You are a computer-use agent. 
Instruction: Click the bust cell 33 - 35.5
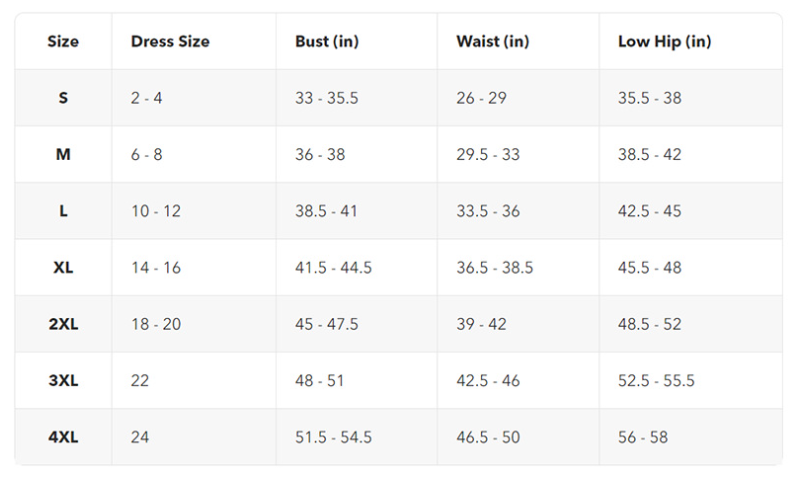(x=326, y=98)
